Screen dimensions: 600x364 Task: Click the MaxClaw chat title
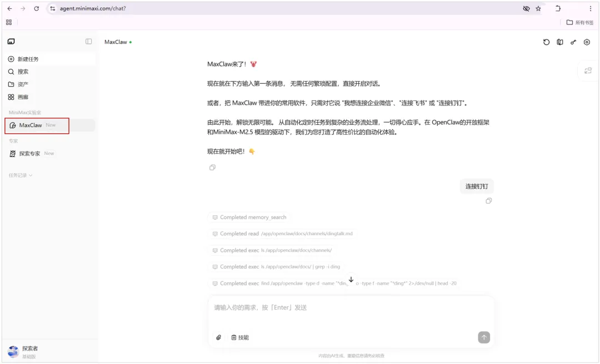click(116, 42)
